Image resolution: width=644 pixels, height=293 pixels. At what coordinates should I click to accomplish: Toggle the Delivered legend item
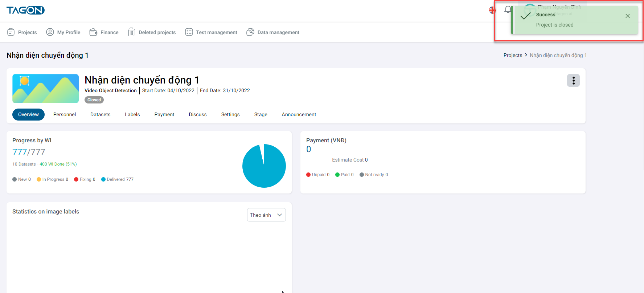click(x=117, y=179)
